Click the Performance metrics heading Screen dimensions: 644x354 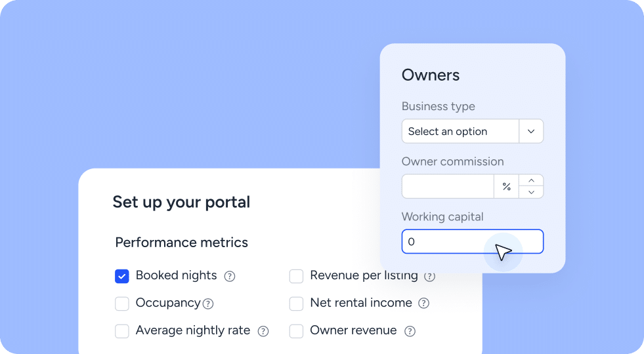tap(181, 243)
